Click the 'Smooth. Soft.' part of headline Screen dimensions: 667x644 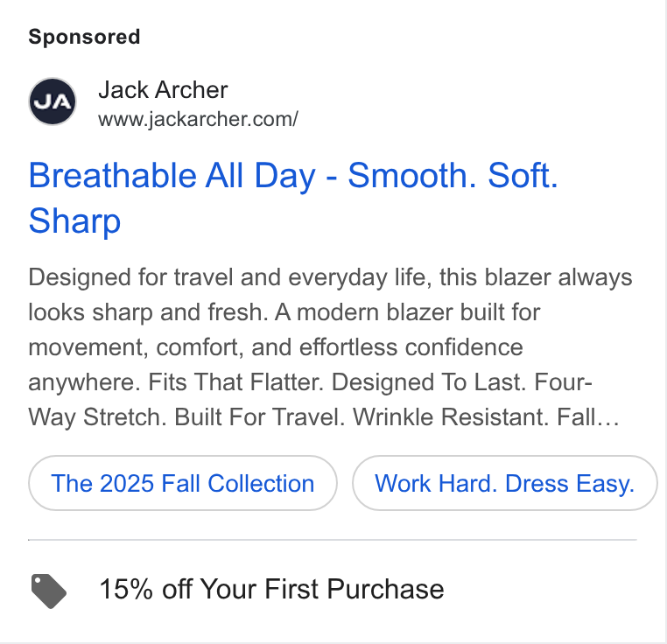tap(453, 175)
